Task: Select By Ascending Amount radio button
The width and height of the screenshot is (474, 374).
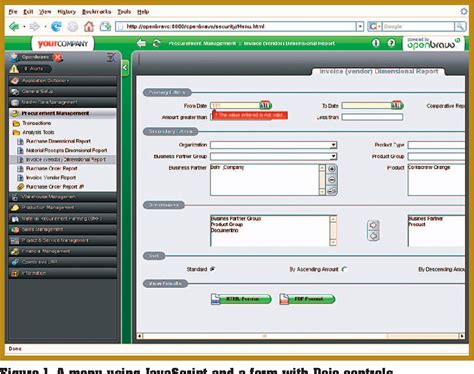Action: (344, 269)
